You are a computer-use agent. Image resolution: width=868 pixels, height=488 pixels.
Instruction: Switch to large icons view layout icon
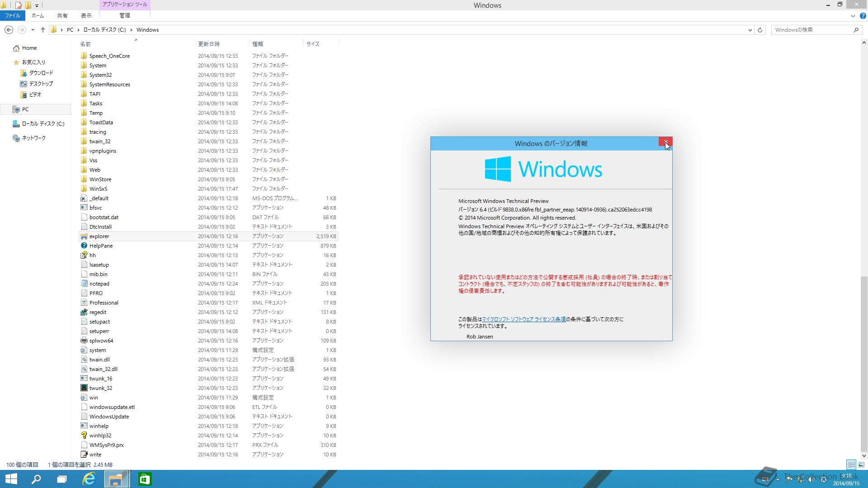[861, 465]
